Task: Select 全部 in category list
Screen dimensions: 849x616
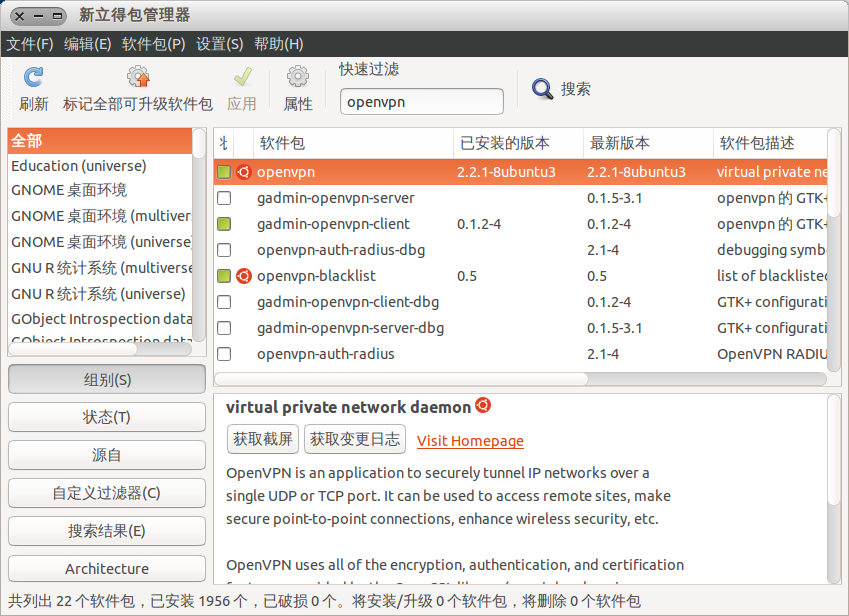Action: point(100,141)
